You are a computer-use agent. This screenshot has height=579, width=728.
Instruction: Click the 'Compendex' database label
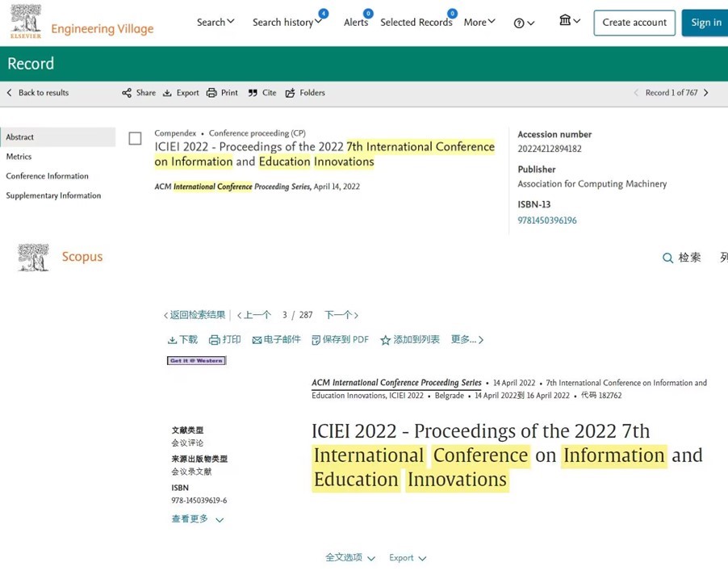175,133
